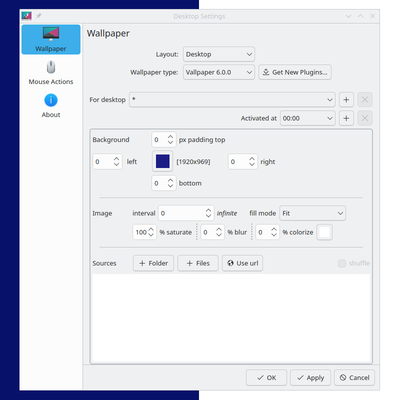Open the Wallpaper settings page

coord(51,39)
